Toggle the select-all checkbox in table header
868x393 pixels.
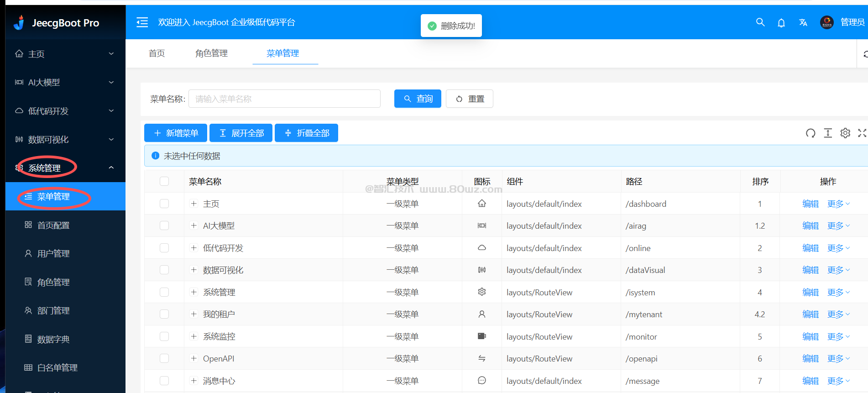164,181
